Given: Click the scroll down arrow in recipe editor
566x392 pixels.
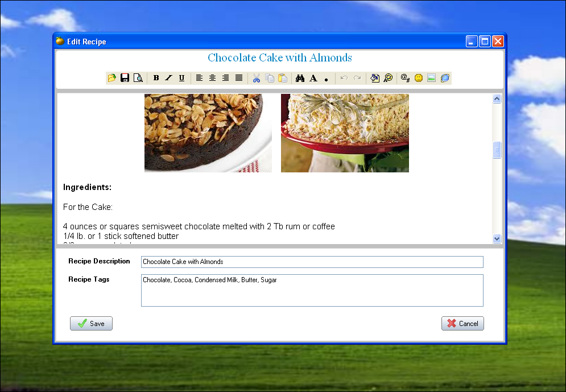Looking at the screenshot, I should [x=497, y=239].
